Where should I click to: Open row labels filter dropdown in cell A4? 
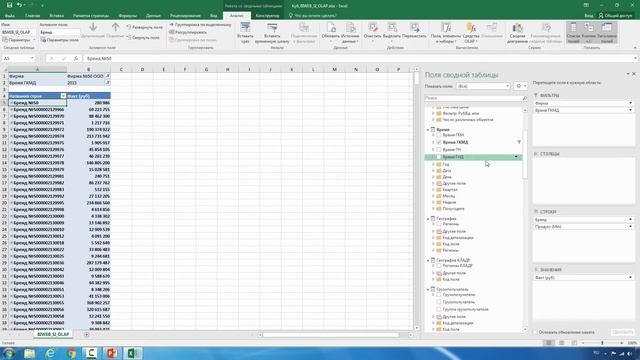(63, 96)
